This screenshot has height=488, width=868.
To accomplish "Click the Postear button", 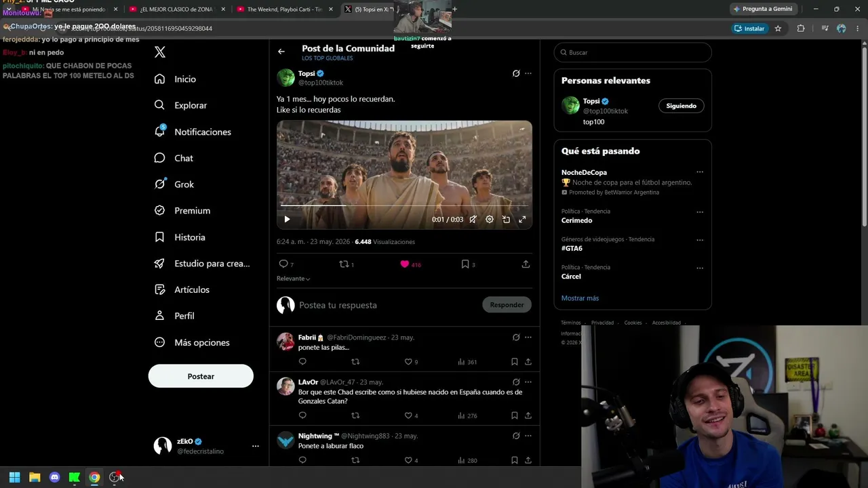I will pyautogui.click(x=201, y=376).
